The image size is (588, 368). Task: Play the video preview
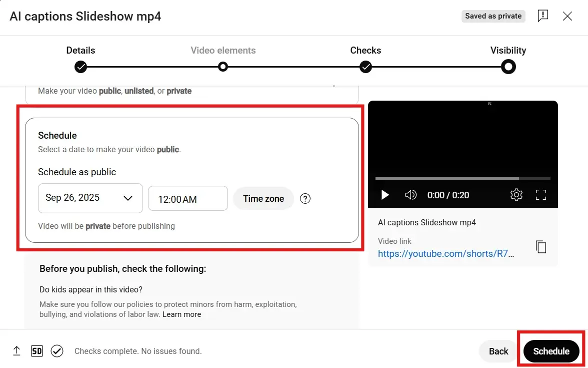click(385, 195)
